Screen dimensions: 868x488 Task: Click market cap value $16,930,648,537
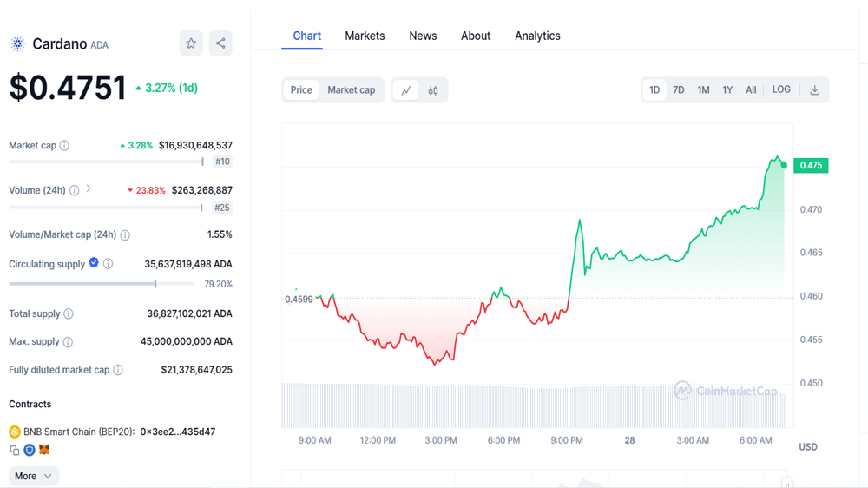pyautogui.click(x=195, y=145)
